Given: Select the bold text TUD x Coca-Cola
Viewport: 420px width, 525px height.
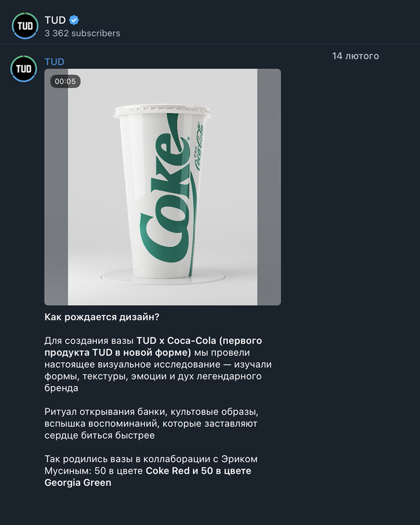Looking at the screenshot, I should pos(176,341).
